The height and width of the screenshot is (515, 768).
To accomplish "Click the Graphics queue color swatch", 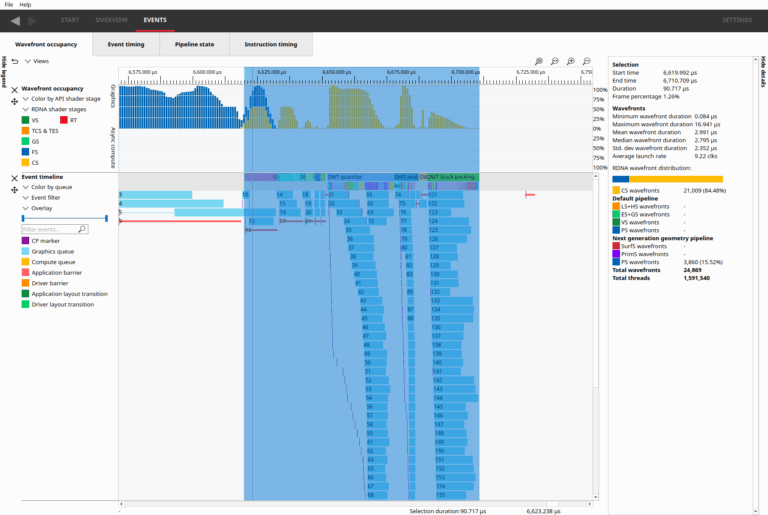I will pos(25,251).
